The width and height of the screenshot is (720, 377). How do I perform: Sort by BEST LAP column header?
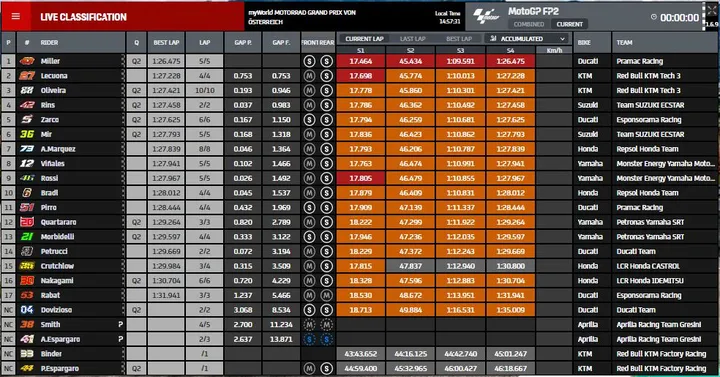pyautogui.click(x=166, y=42)
